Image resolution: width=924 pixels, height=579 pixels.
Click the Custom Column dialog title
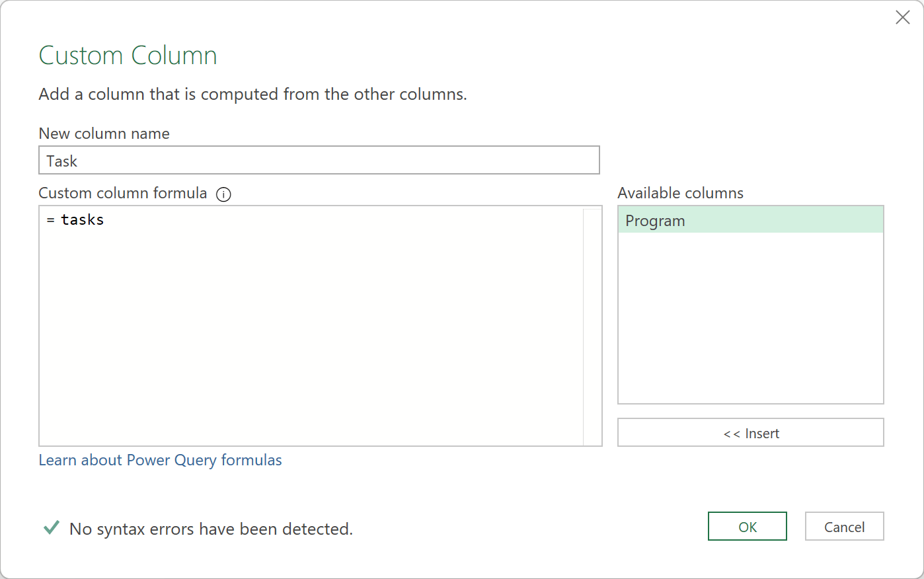128,56
